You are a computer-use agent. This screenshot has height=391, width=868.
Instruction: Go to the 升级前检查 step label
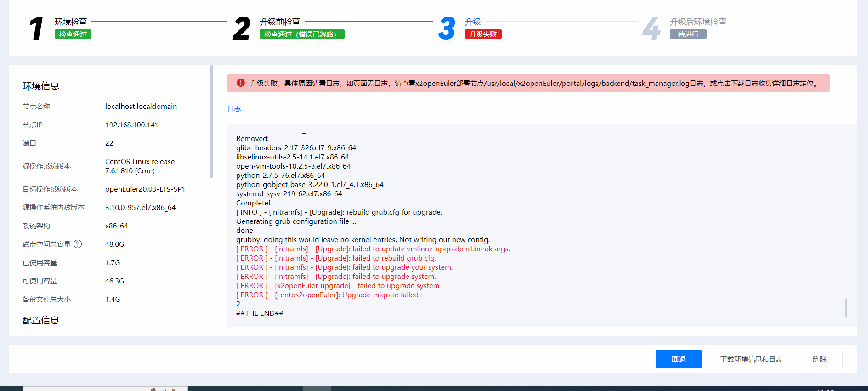pos(279,22)
